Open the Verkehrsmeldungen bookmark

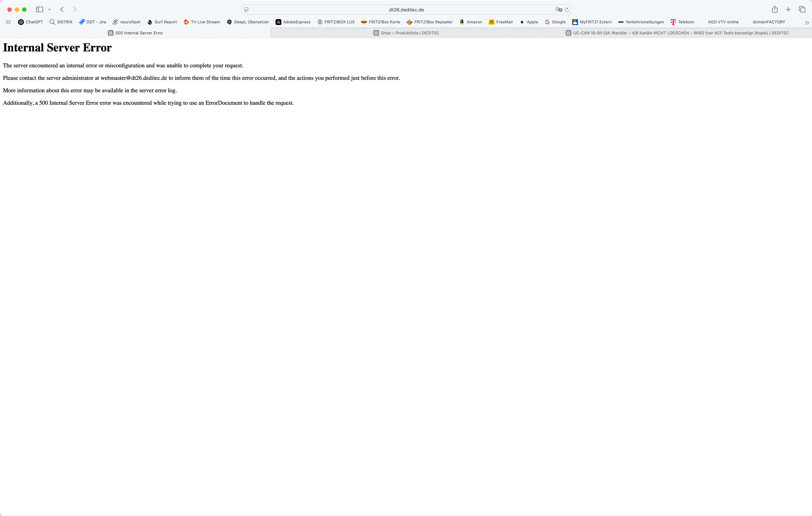641,22
